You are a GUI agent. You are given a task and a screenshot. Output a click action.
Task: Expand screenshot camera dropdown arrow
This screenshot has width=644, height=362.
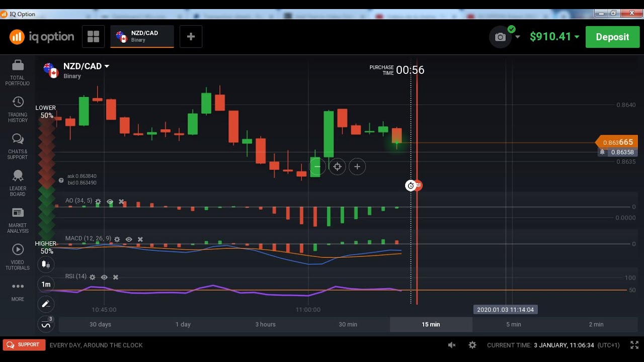(x=518, y=37)
